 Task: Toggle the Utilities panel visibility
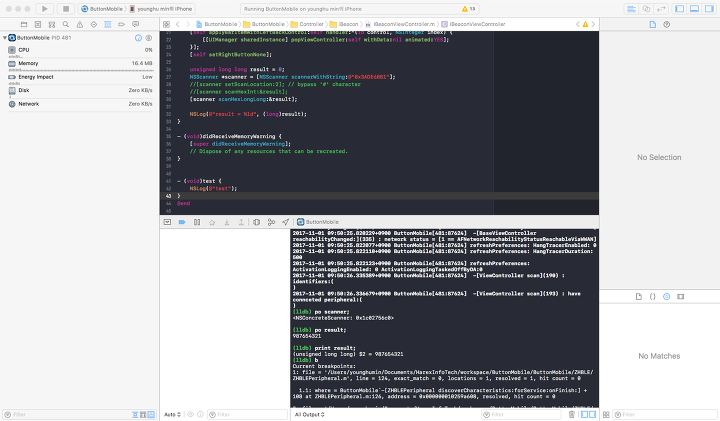pos(709,9)
